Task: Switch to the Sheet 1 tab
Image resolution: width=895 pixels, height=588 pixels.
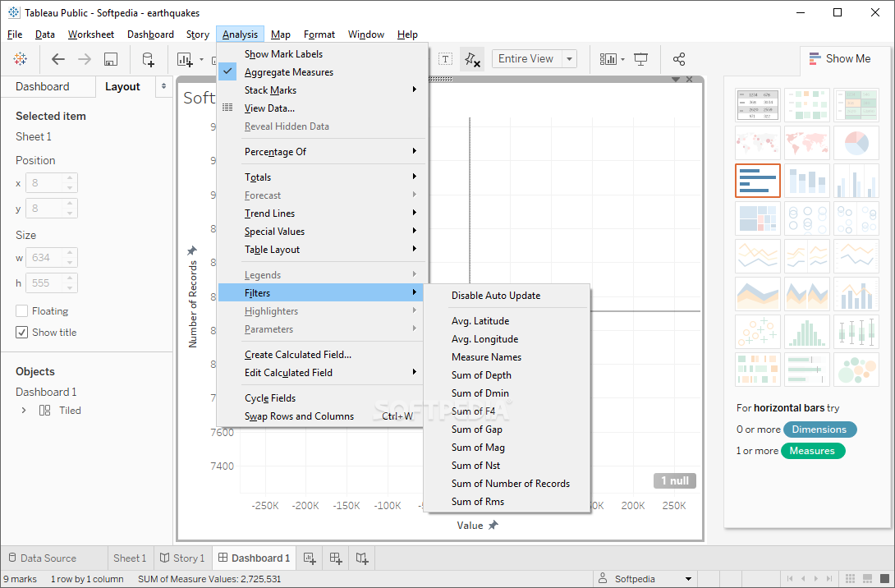Action: pyautogui.click(x=130, y=558)
